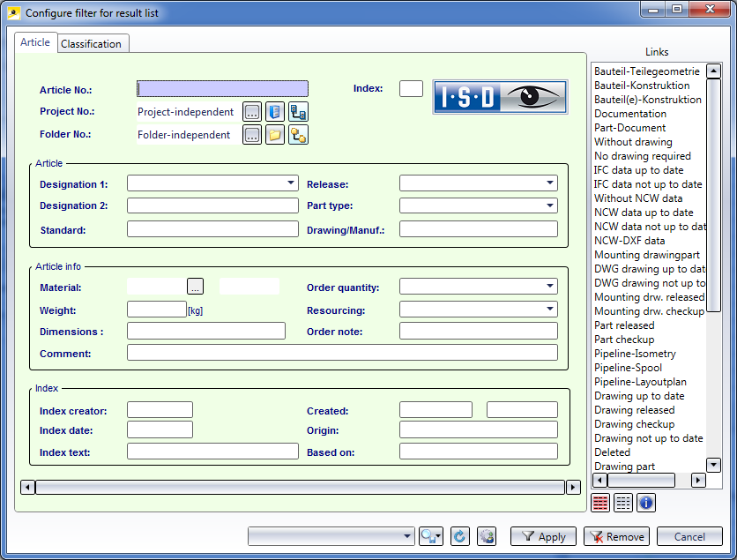The image size is (737, 560).
Task: Click the folder structure tree icon
Action: [x=298, y=135]
